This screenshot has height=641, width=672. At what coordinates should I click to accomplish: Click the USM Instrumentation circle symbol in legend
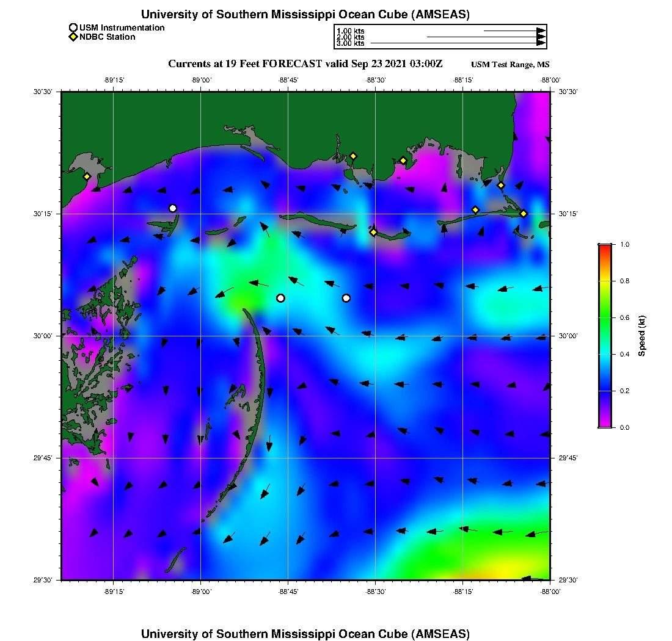[x=73, y=27]
